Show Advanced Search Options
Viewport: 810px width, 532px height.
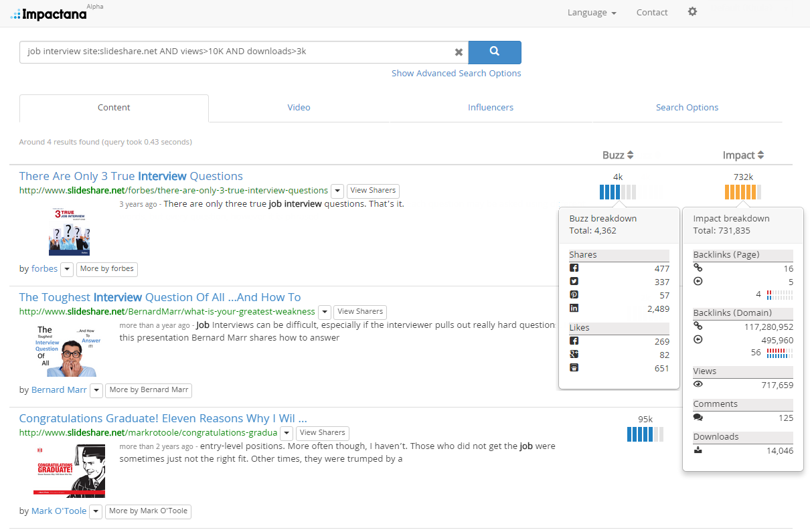(x=457, y=74)
